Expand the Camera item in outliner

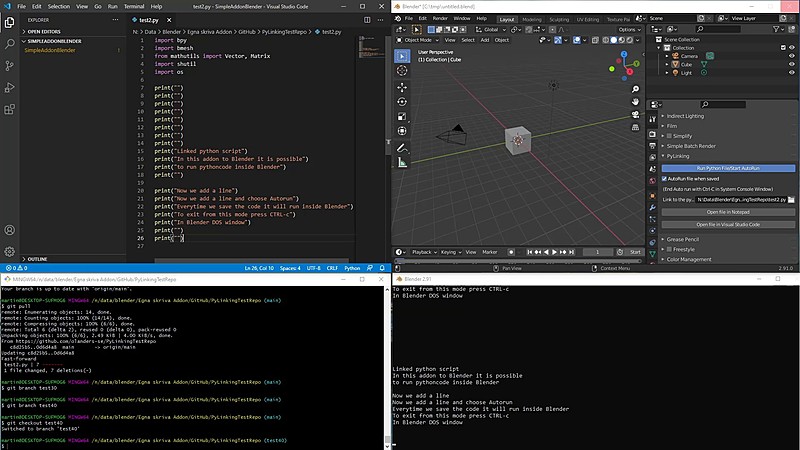[x=667, y=56]
